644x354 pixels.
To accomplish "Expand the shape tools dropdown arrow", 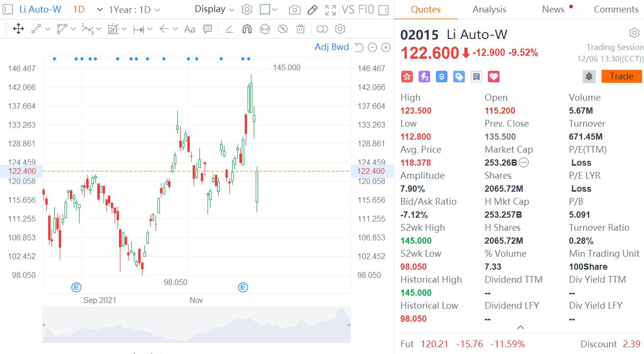I will [73, 29].
